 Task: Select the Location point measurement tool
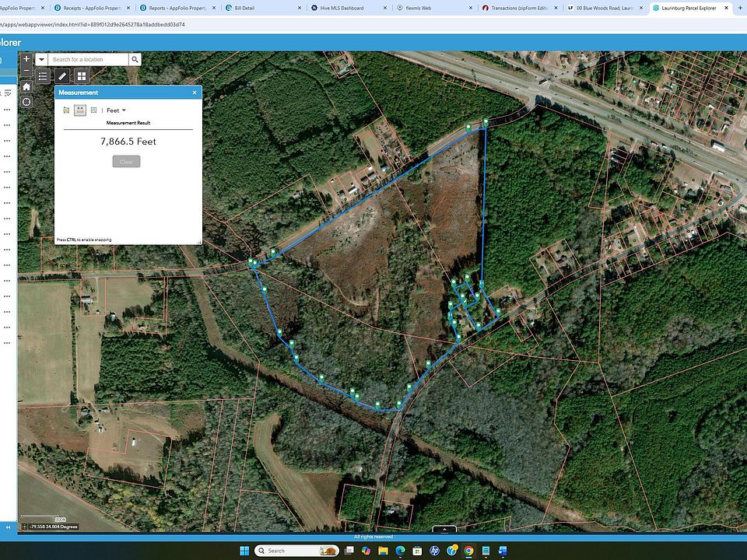pyautogui.click(x=93, y=110)
